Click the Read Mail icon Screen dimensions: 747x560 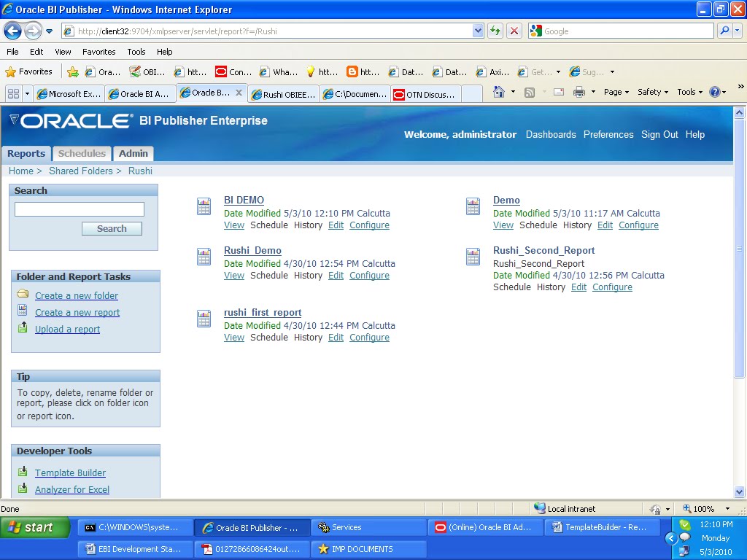[559, 92]
